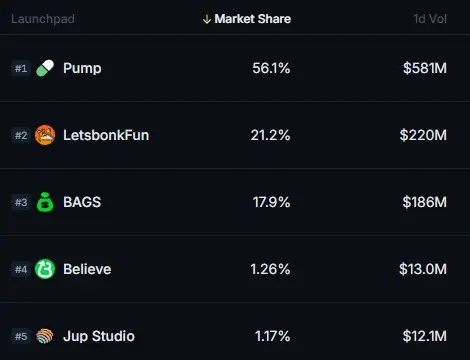The image size is (470, 360).
Task: Sort by the 1d Vol column header
Action: pos(430,19)
